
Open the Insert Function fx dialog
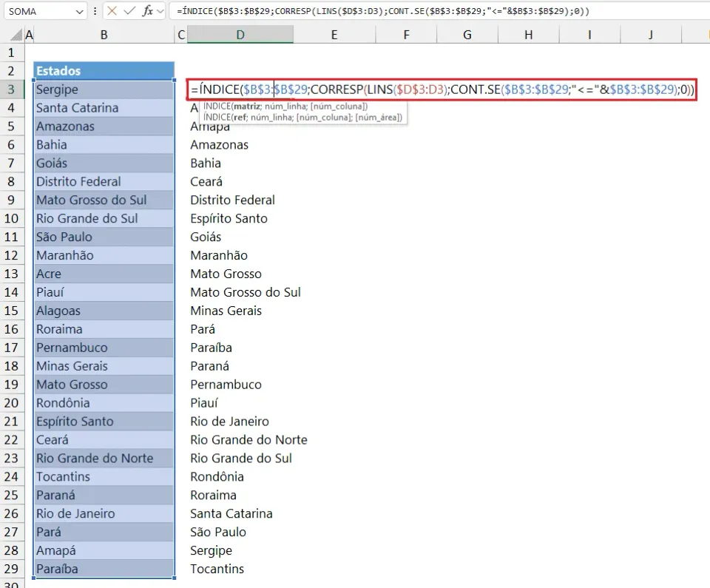pyautogui.click(x=147, y=11)
